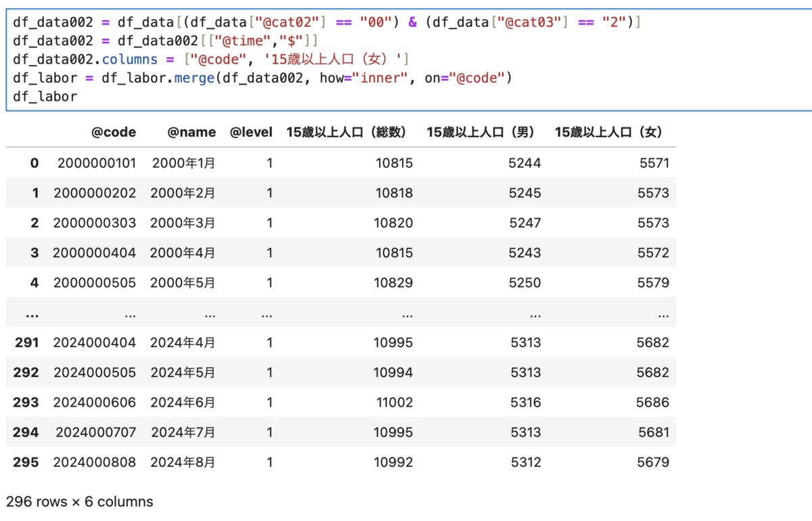Select cell '2000000505'

coord(95,283)
